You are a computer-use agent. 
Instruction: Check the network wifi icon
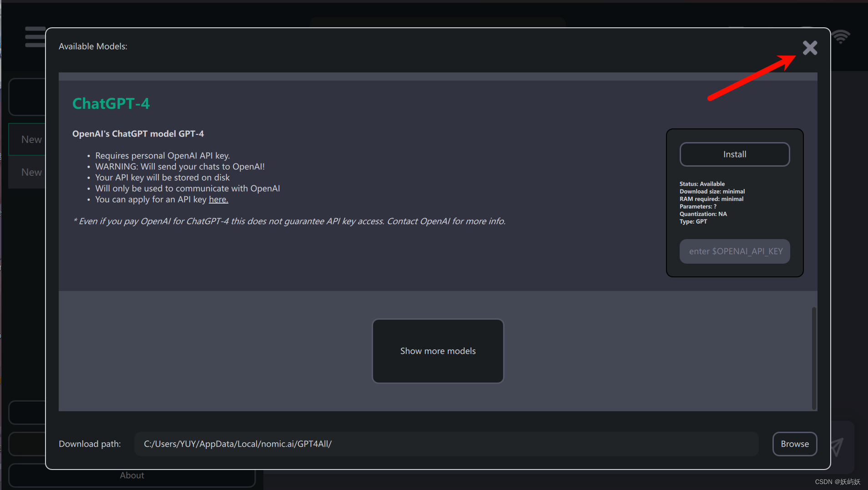[841, 36]
